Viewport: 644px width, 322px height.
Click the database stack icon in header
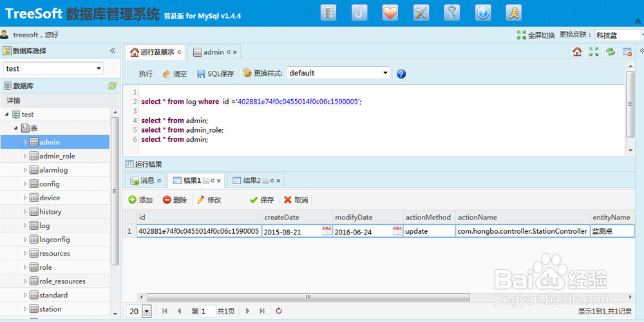pyautogui.click(x=328, y=13)
